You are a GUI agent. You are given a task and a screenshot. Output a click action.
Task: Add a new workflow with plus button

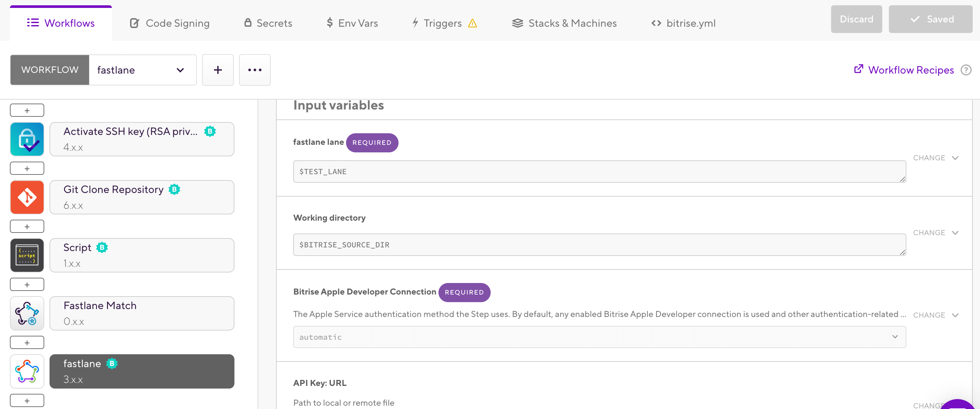point(218,70)
